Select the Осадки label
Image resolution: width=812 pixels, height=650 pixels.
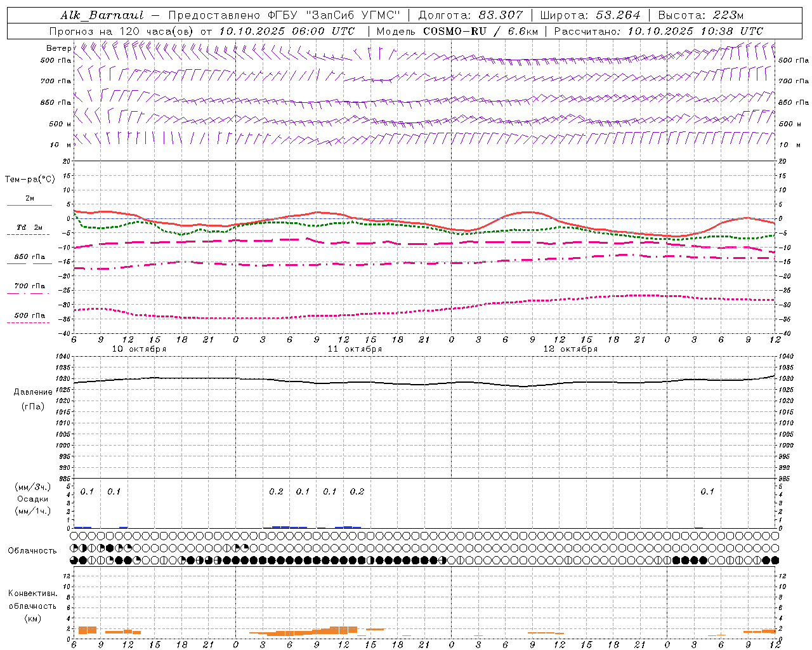pos(33,499)
